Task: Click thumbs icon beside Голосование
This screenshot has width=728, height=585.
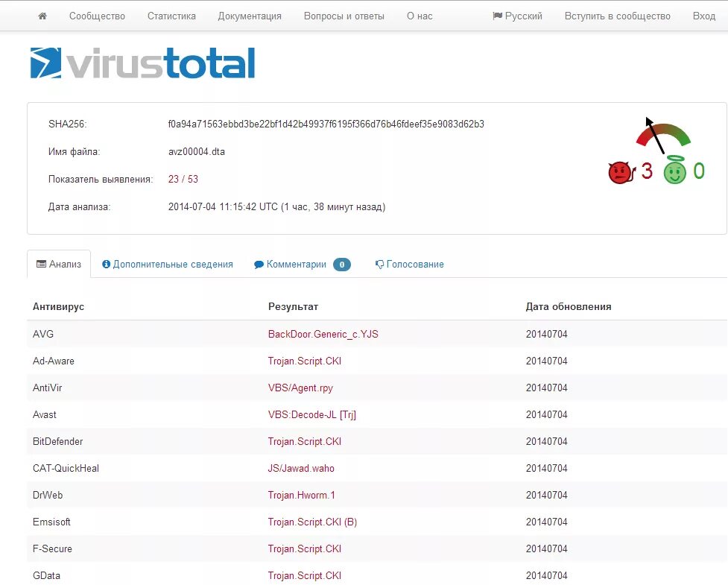Action: tap(379, 264)
